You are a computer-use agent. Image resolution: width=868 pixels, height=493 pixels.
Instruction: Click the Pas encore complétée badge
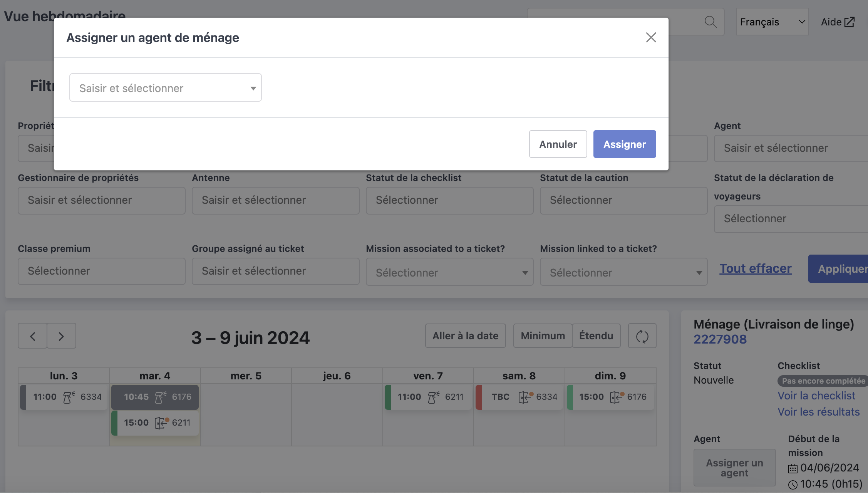(x=823, y=381)
